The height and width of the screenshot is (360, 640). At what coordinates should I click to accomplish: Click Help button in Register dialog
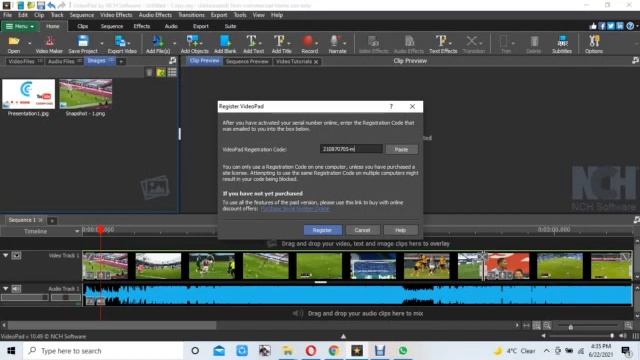pos(400,230)
